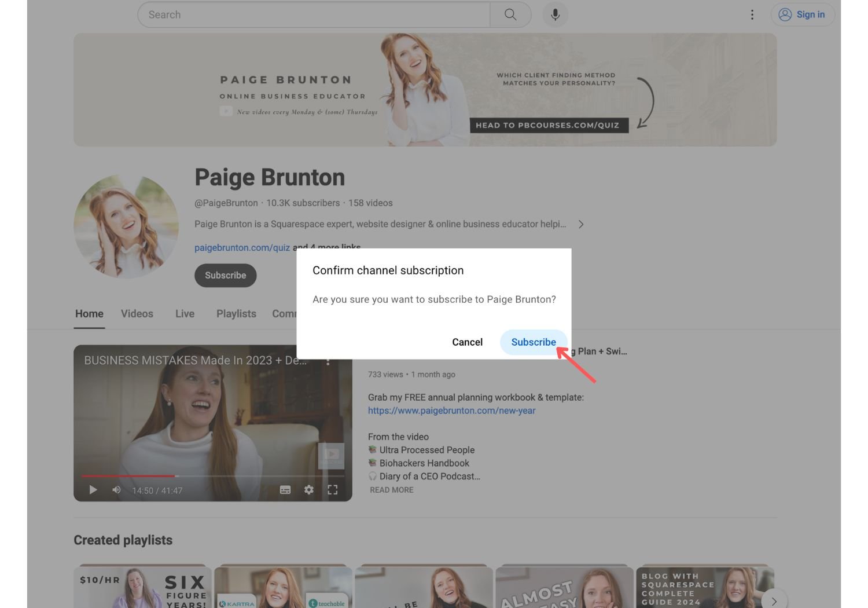Activate voice search microphone

coord(555,14)
